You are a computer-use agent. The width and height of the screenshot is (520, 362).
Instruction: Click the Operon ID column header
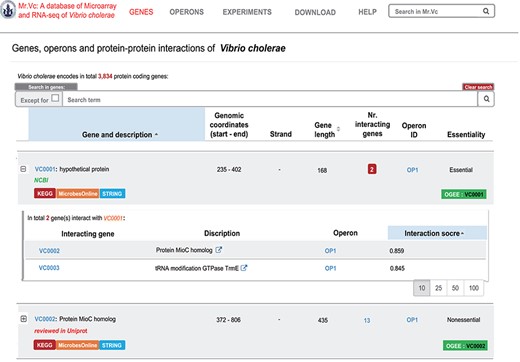point(414,130)
